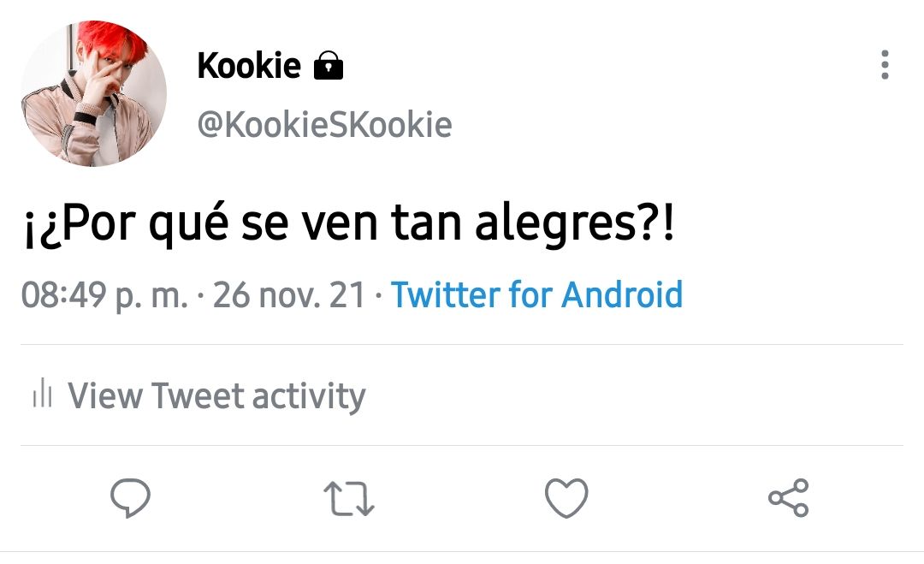This screenshot has height=564, width=924.
Task: Click the 08:49 p. m. timestamp
Action: (x=105, y=295)
